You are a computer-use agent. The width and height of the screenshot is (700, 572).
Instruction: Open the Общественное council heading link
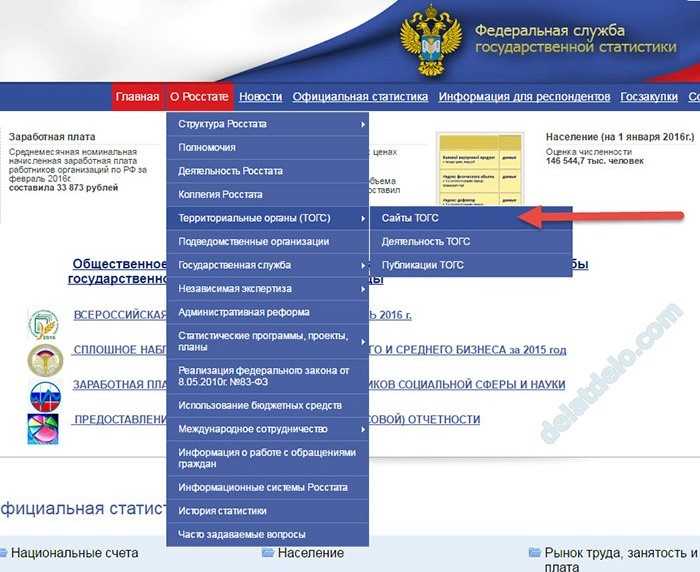coord(120,264)
